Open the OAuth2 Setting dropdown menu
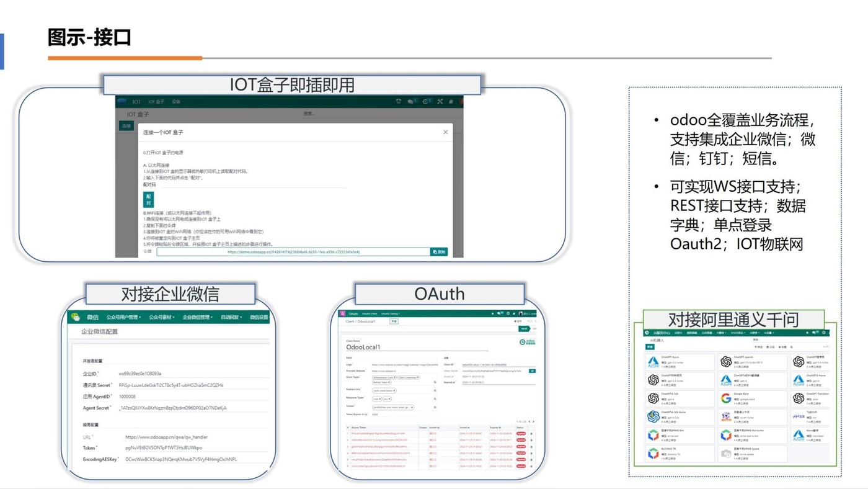The height and width of the screenshot is (489, 868). (x=390, y=313)
